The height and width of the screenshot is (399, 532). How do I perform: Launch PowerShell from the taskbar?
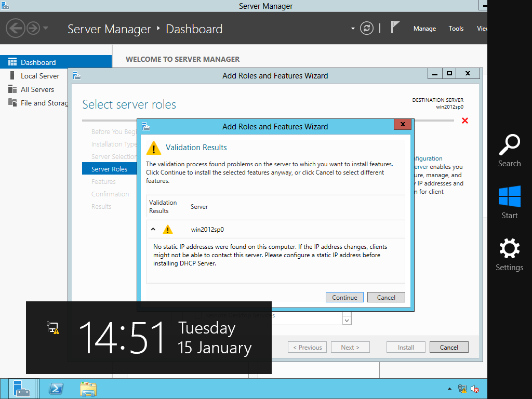56,389
